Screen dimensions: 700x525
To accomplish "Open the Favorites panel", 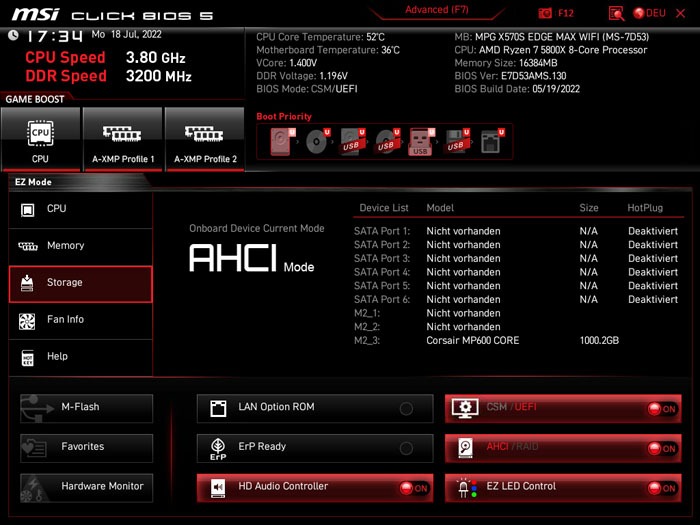I will (87, 448).
